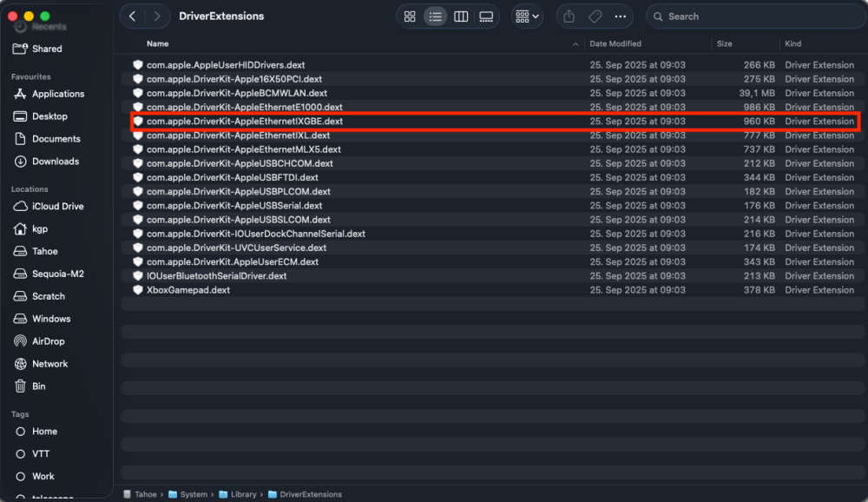Select com.apple.AppleUserHIDDrivers.dext file
The image size is (868, 502).
[493, 65]
